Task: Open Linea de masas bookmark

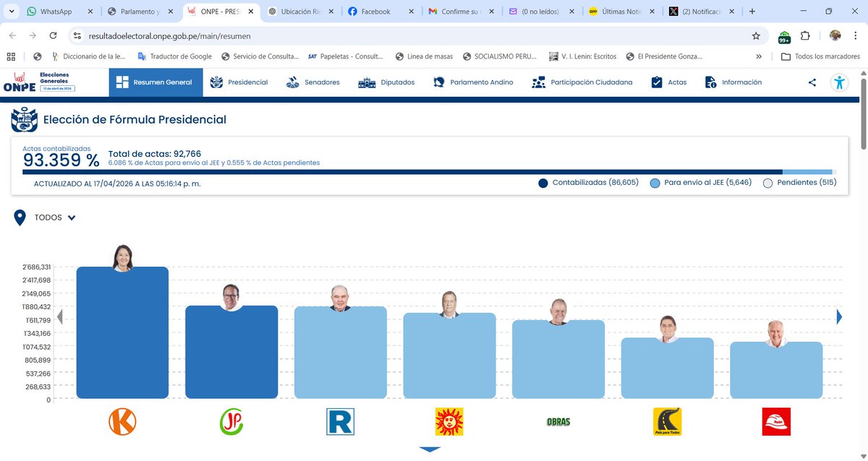Action: pyautogui.click(x=425, y=56)
